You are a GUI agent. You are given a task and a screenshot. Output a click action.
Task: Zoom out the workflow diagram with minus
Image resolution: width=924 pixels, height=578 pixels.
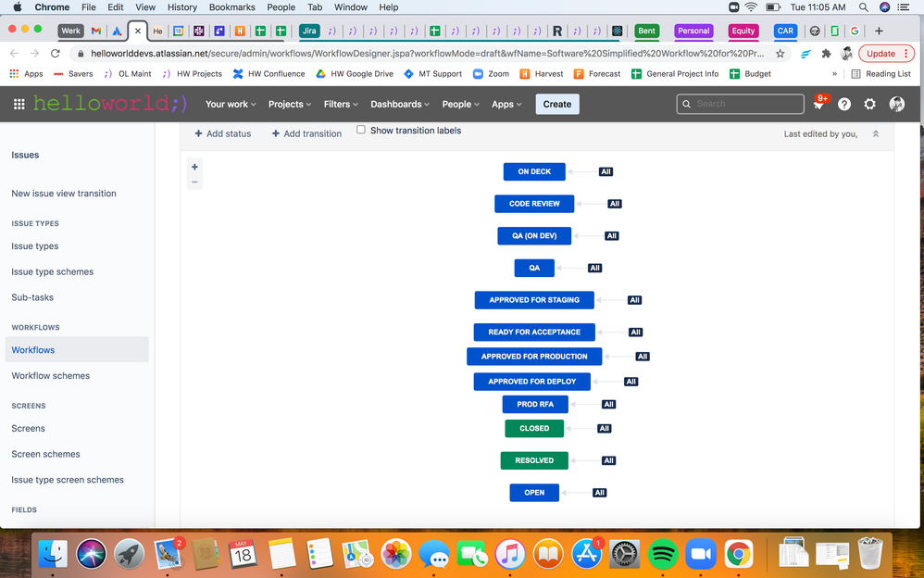194,182
